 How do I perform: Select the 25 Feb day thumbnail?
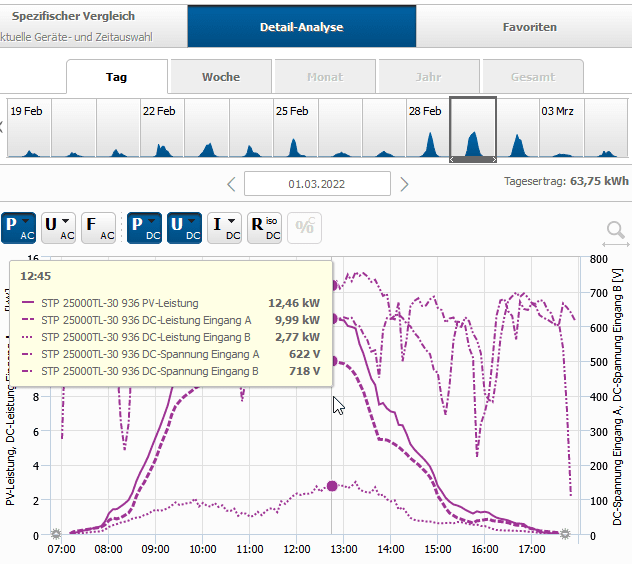295,127
